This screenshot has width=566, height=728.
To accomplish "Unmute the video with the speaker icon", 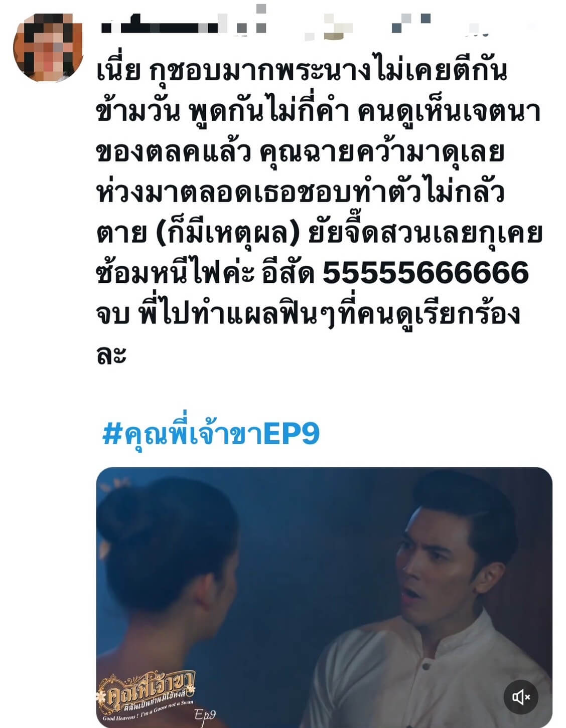I will 521,697.
